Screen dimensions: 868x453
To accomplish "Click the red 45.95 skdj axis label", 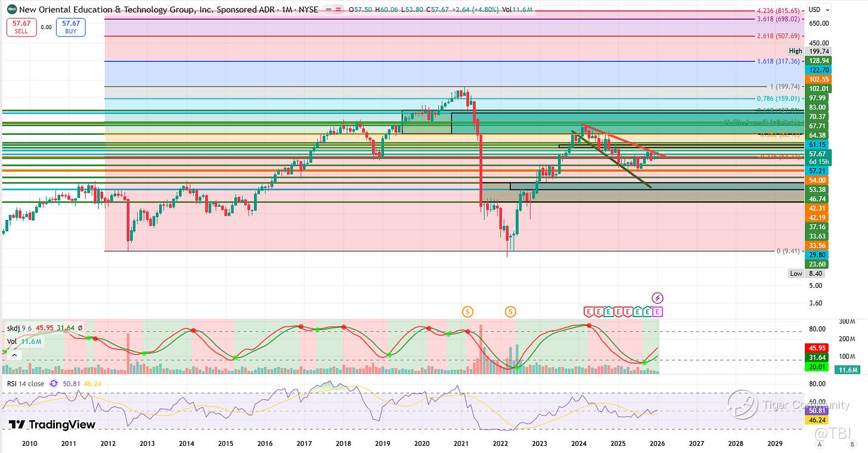I will 817,348.
